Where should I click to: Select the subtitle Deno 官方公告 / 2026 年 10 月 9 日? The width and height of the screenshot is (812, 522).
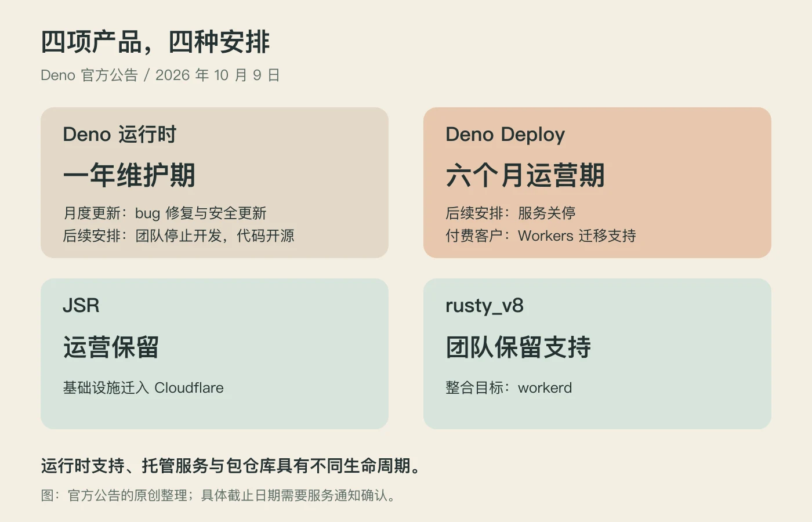pyautogui.click(x=160, y=75)
